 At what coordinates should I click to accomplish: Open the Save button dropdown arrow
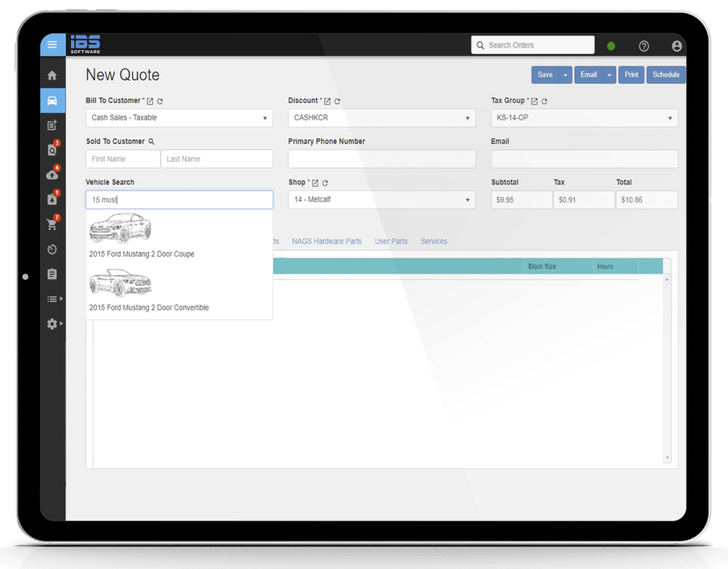tap(566, 75)
